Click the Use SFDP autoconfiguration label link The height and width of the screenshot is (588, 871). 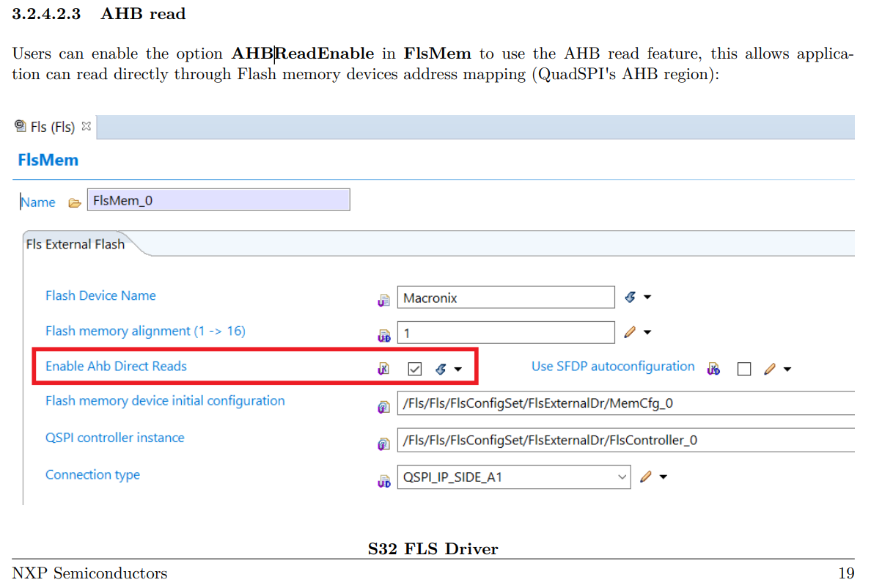[613, 366]
